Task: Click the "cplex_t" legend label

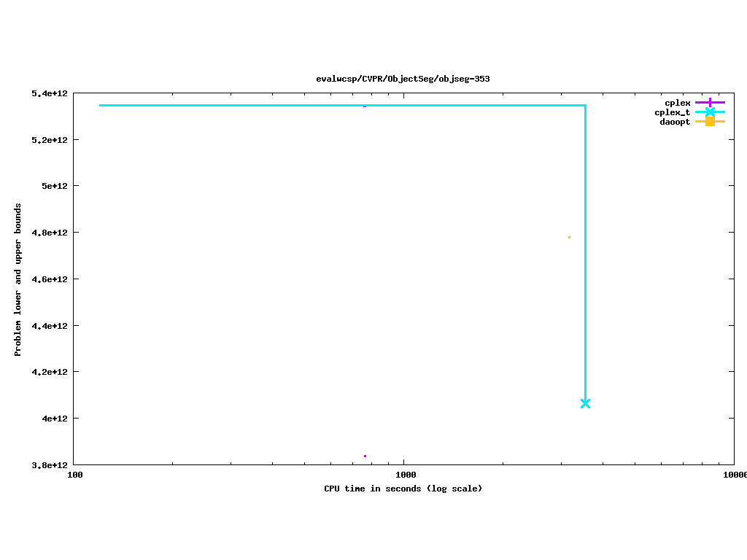Action: click(x=672, y=112)
